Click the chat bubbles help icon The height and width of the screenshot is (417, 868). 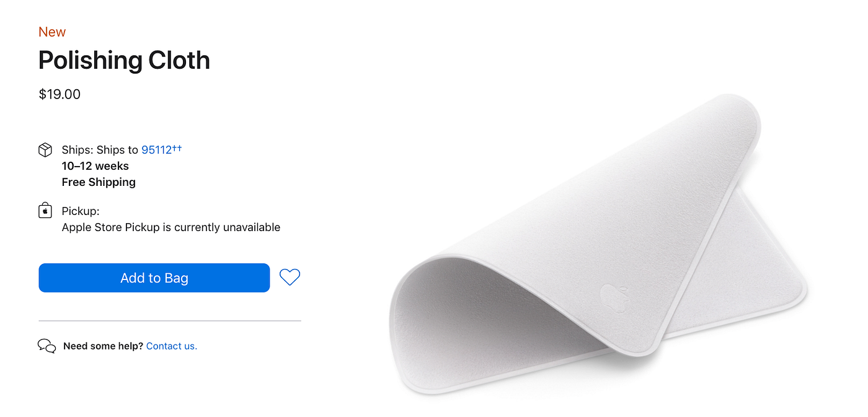click(x=47, y=346)
